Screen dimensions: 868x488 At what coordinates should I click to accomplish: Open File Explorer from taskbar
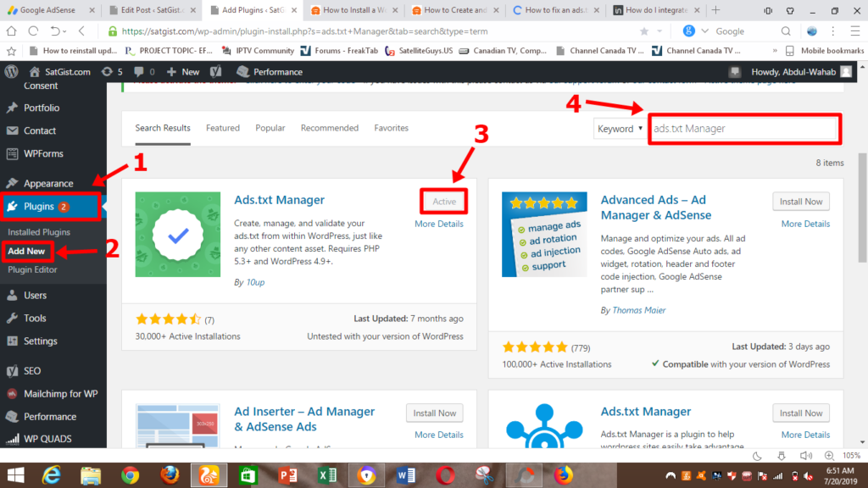90,475
